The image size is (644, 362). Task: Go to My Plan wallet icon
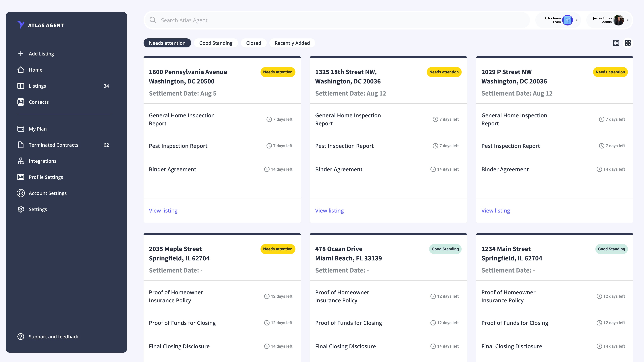21,129
